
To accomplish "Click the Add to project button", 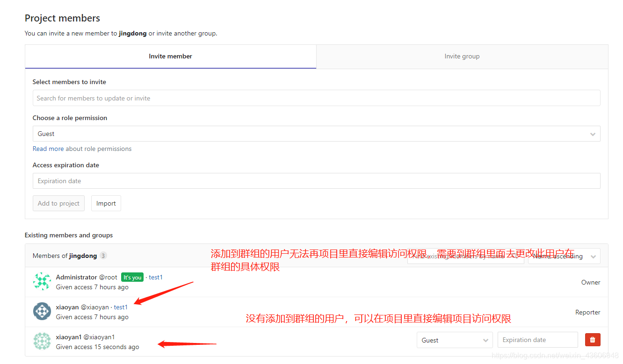I will click(58, 203).
